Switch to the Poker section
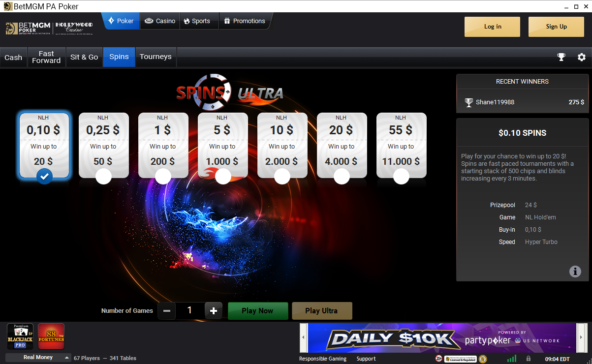This screenshot has height=364, width=592. pos(121,21)
